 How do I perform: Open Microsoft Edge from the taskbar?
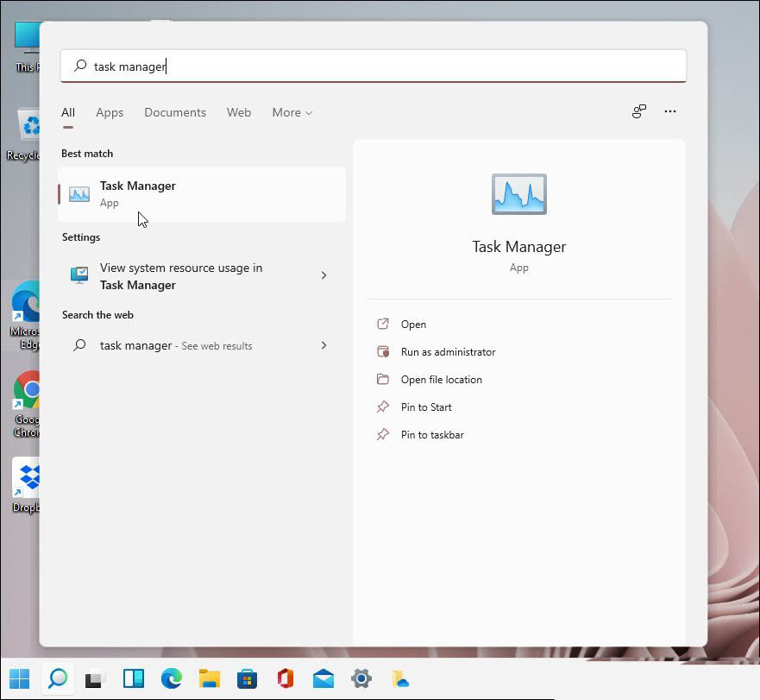[x=172, y=678]
